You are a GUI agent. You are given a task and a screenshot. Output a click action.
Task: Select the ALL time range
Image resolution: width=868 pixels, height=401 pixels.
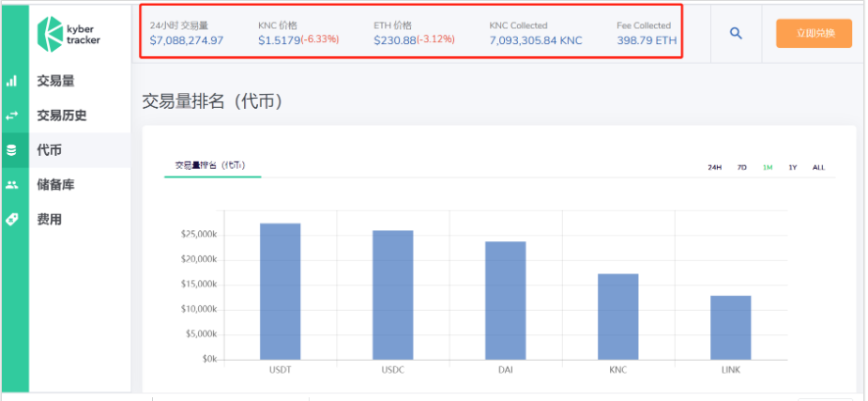point(818,167)
